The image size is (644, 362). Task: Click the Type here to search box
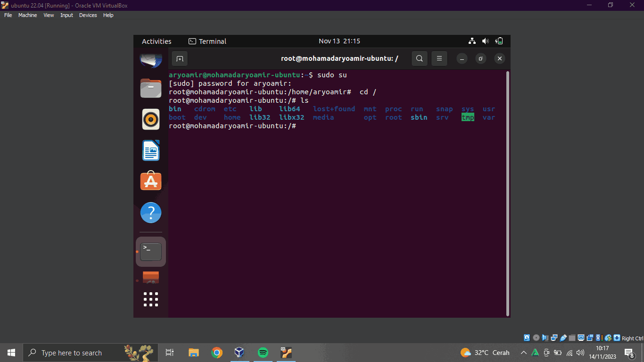pos(91,353)
